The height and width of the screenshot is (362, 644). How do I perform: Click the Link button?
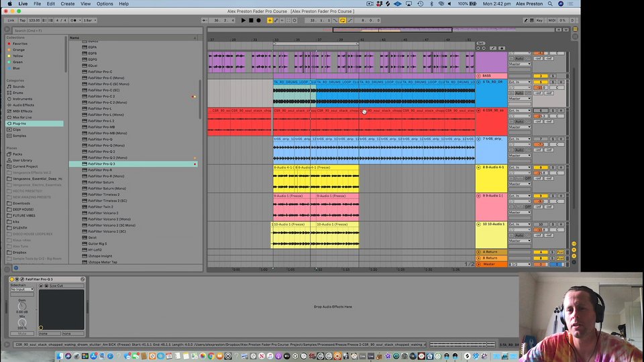click(11, 20)
